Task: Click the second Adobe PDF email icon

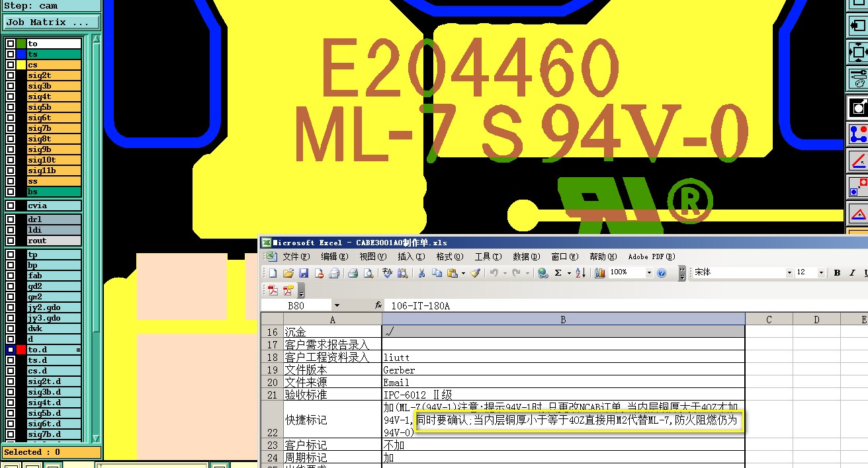Action: (288, 290)
